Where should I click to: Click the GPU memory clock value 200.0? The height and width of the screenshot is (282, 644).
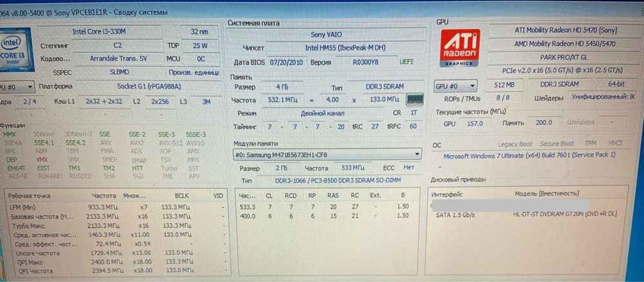(x=544, y=122)
